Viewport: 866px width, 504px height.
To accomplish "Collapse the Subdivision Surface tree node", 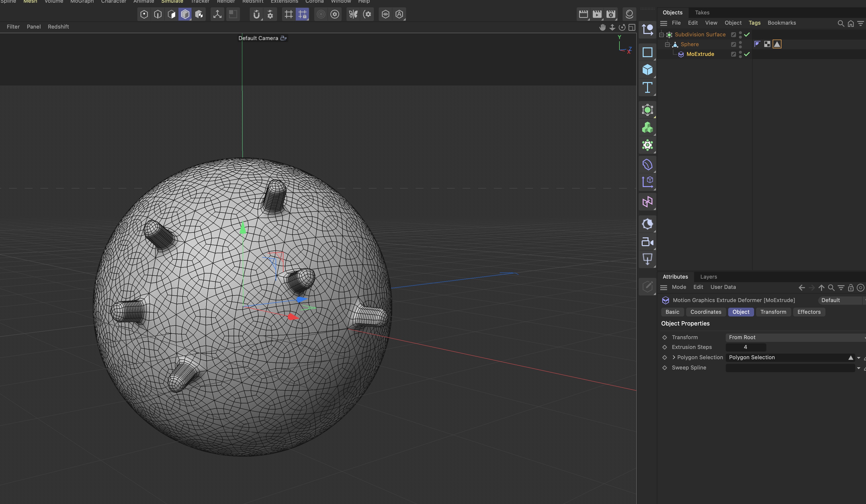I will (661, 35).
